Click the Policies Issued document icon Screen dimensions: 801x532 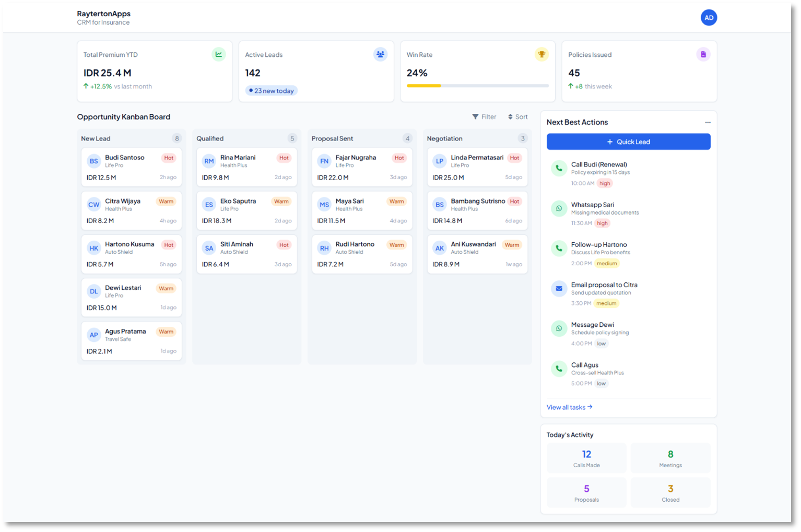[703, 54]
